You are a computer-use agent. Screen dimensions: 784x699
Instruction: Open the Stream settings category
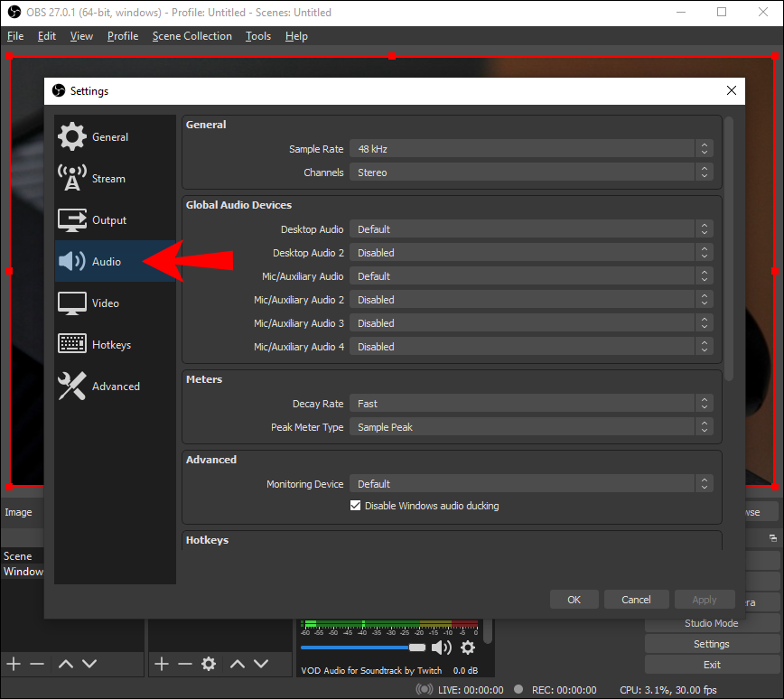115,178
